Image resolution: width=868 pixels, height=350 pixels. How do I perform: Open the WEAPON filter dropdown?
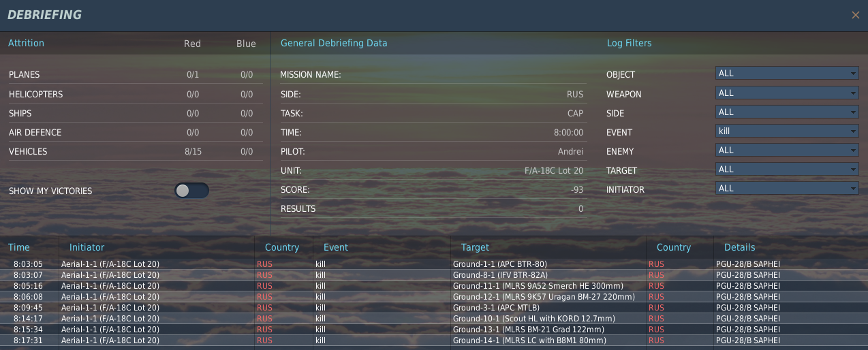787,93
